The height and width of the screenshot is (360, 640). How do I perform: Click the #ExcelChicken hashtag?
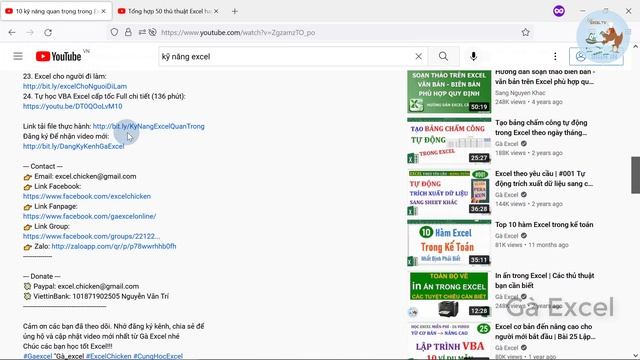[109, 356]
